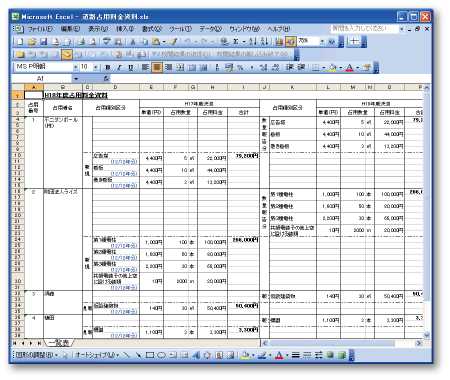Toggle the highlighted Show Comments reviewing button
The image size is (450, 380).
point(66,54)
